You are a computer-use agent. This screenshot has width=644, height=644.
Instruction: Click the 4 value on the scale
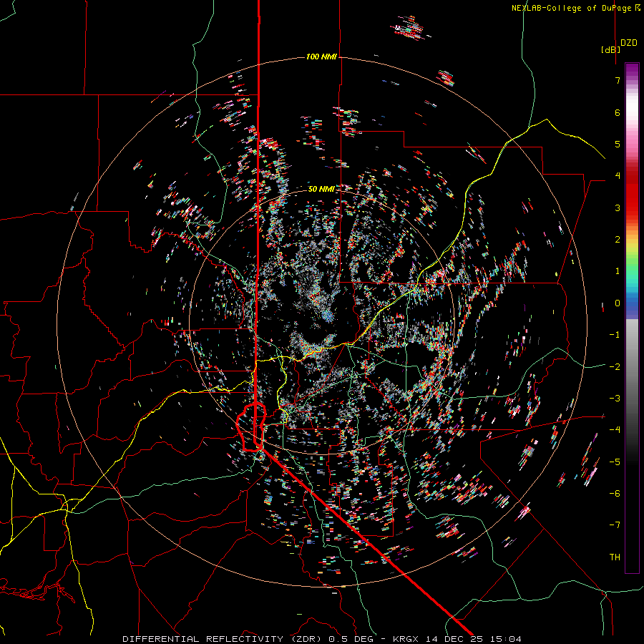pyautogui.click(x=618, y=176)
